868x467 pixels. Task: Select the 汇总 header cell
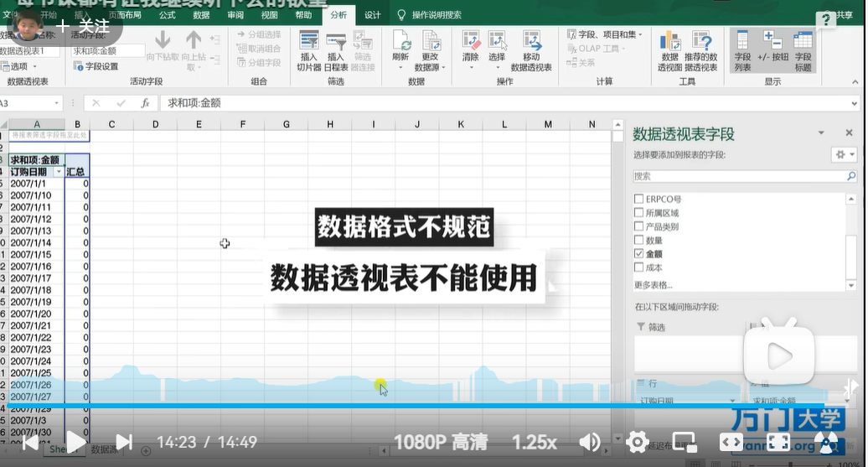tap(77, 172)
